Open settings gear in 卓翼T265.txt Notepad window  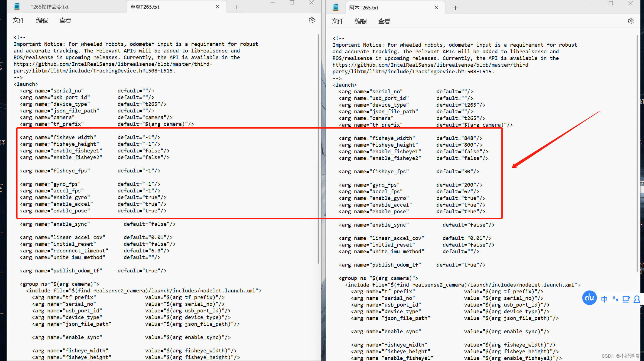(311, 20)
